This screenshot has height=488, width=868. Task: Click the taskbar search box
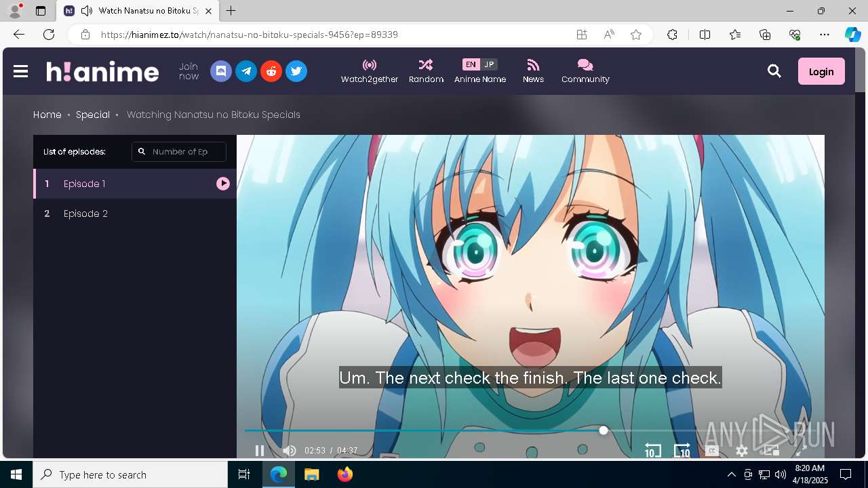pos(130,474)
